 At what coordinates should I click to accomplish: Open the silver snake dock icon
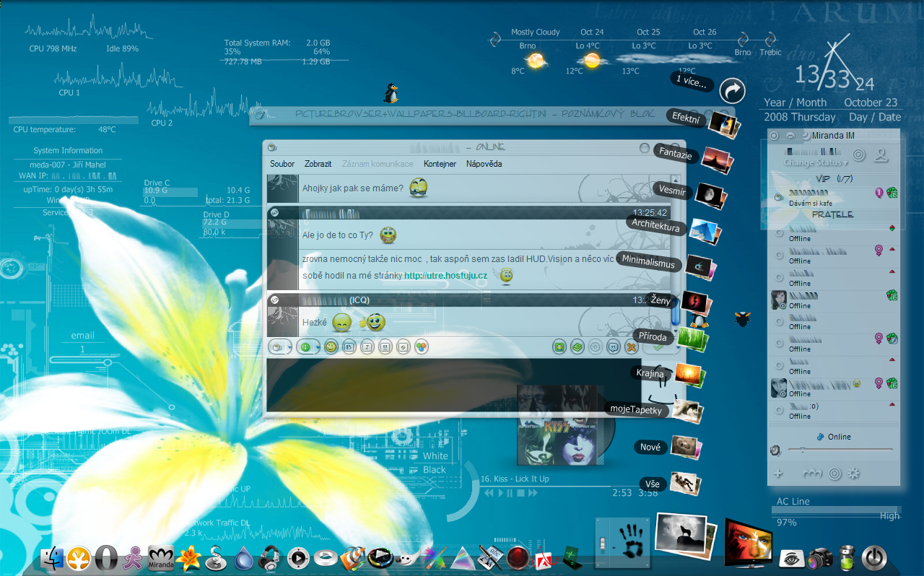coord(217,558)
